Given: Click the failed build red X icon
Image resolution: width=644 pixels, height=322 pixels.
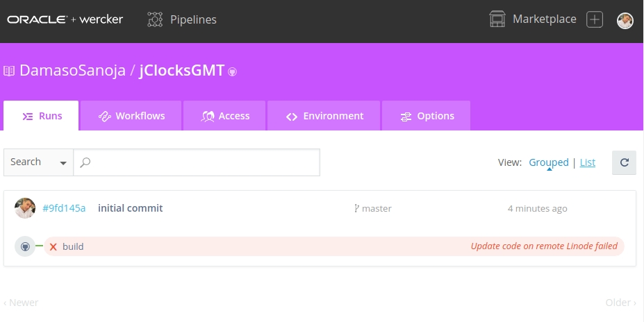Looking at the screenshot, I should (x=53, y=246).
